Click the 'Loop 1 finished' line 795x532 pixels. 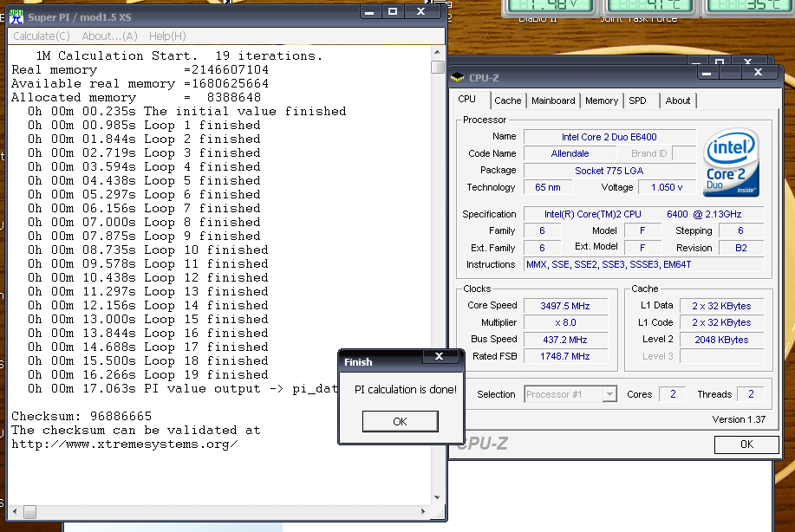pyautogui.click(x=144, y=125)
